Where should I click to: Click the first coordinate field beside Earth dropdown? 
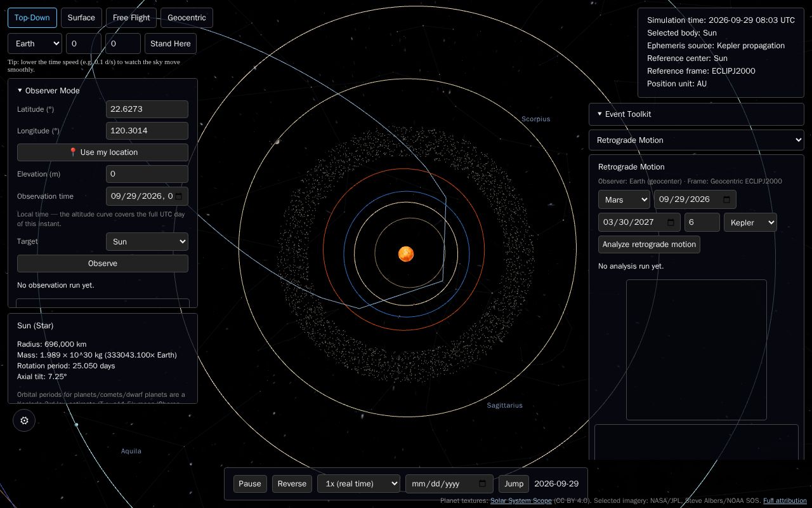84,44
